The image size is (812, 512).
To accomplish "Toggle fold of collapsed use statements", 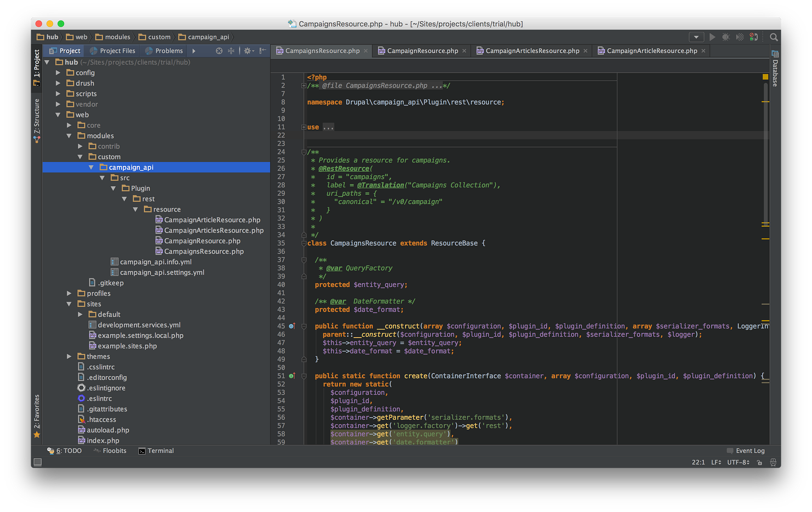I will pos(304,127).
